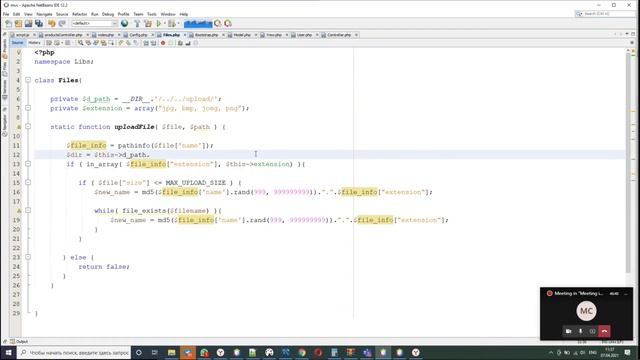The width and height of the screenshot is (640, 360).
Task: Collapse the if in_array fold at line 13
Action: tap(28, 164)
